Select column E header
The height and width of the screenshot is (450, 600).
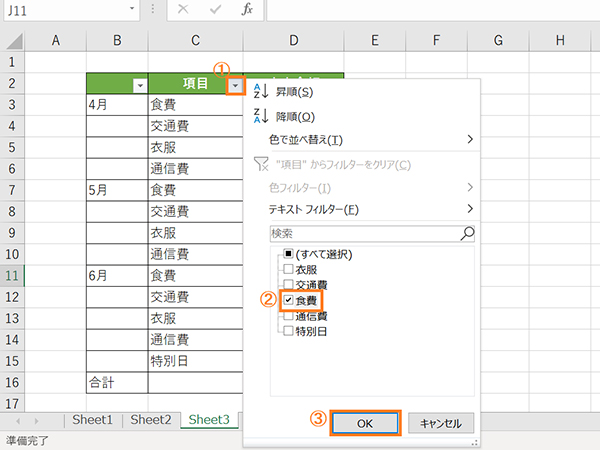tap(375, 41)
